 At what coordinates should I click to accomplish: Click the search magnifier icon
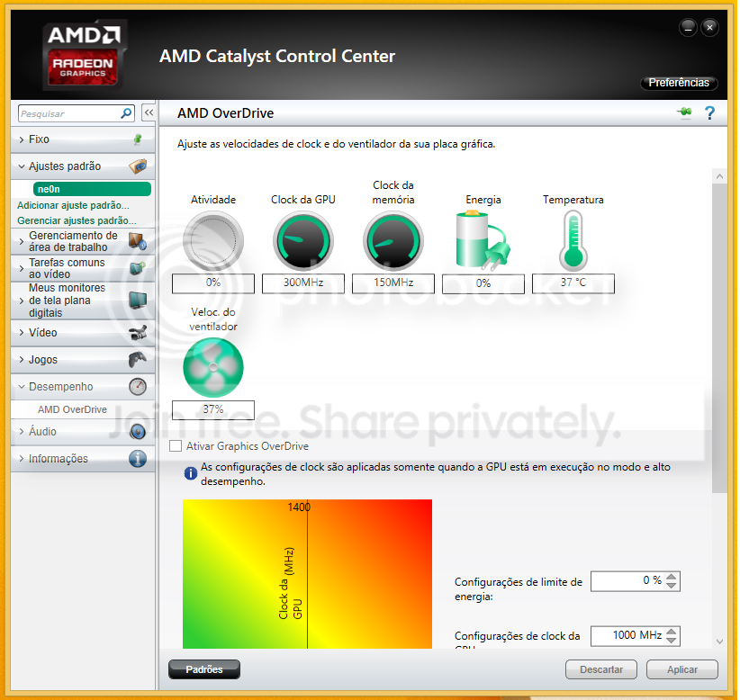pos(126,114)
